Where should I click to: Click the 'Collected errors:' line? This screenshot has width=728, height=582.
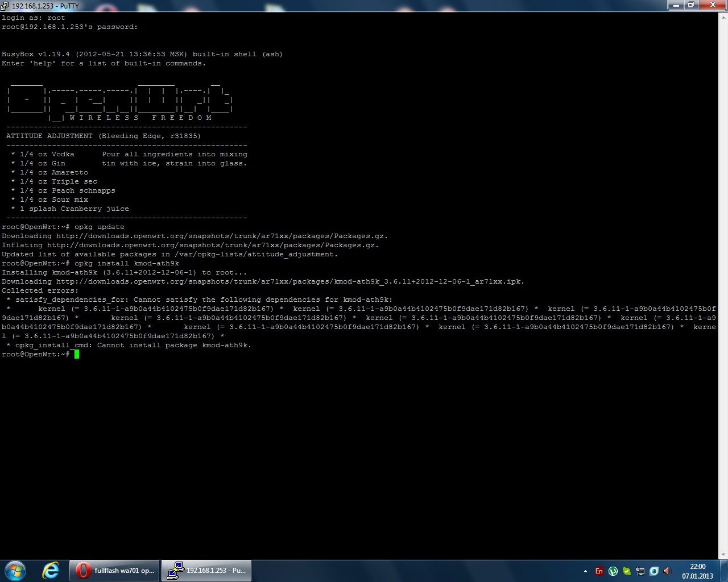(40, 290)
